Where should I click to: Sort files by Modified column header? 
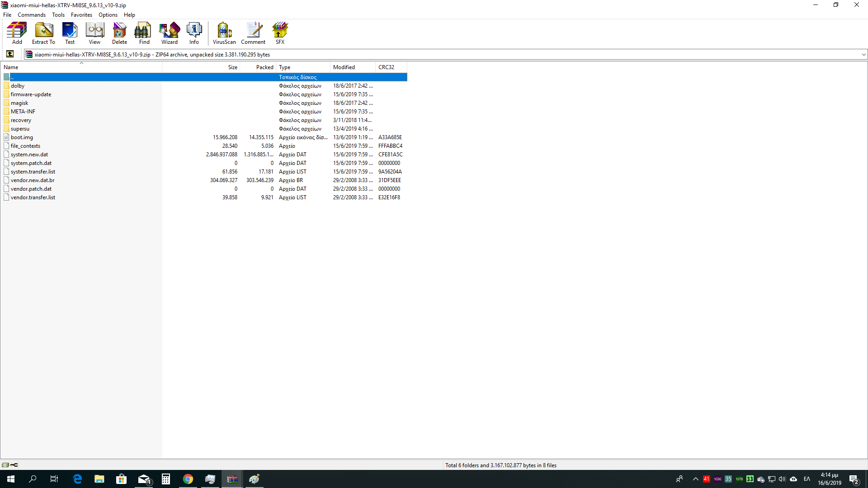coord(344,67)
